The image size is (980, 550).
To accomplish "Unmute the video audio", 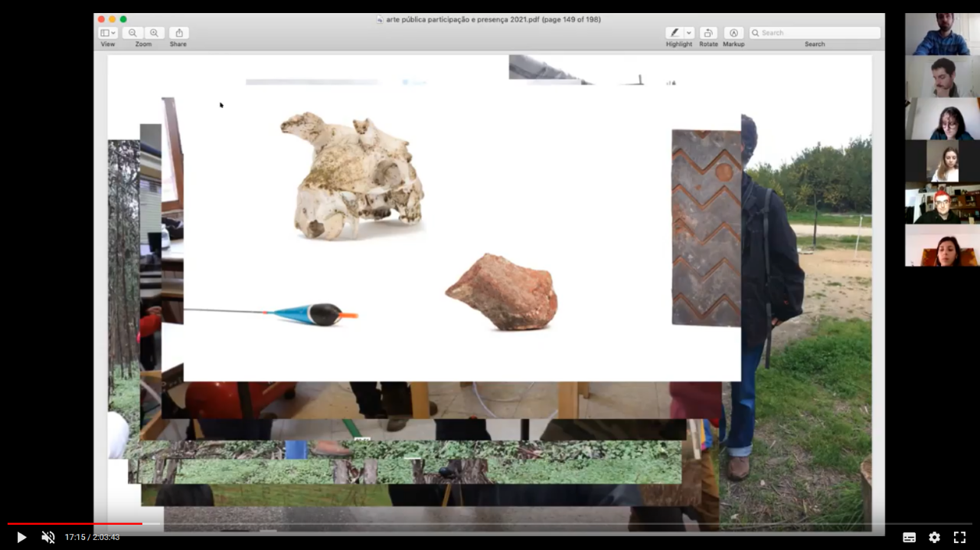I will tap(47, 537).
